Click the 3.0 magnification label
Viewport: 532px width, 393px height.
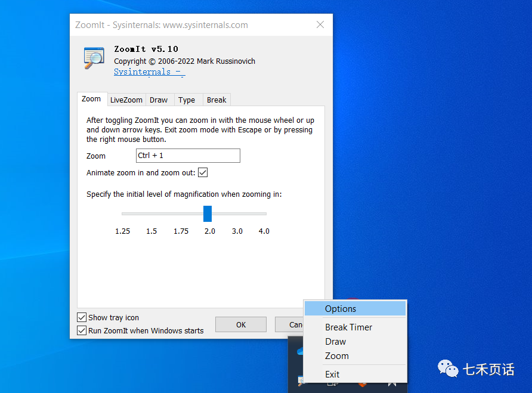click(x=237, y=231)
